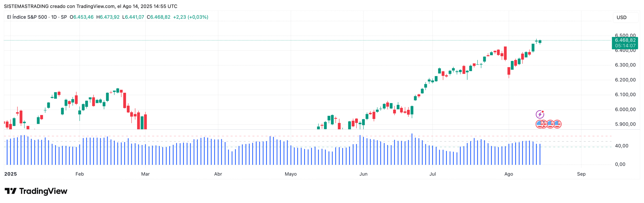Click the El Índice S&P 500 symbol title
The image size is (644, 203).
[x=27, y=17]
